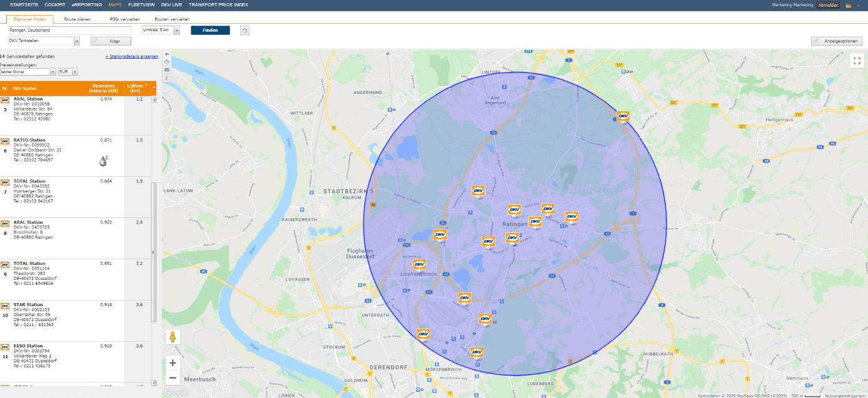
Task: Open eREPORTING menu
Action: (87, 4)
